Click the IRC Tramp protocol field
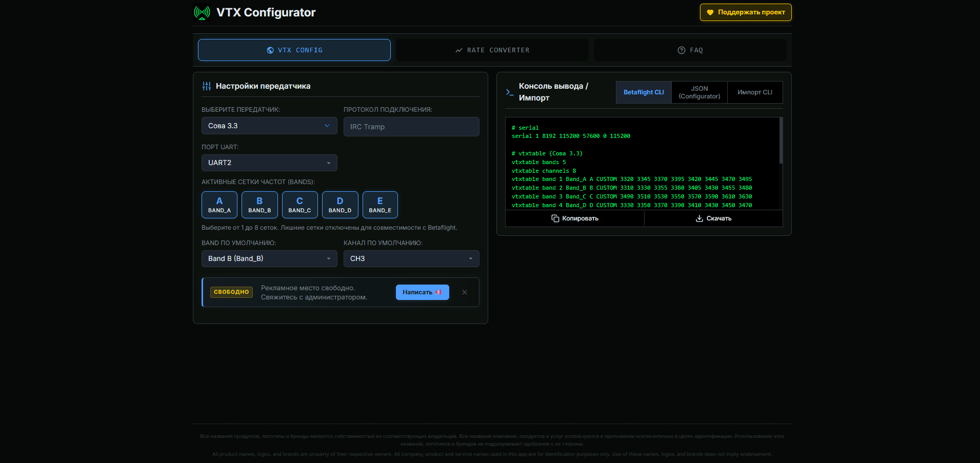This screenshot has height=463, width=980. [x=411, y=127]
